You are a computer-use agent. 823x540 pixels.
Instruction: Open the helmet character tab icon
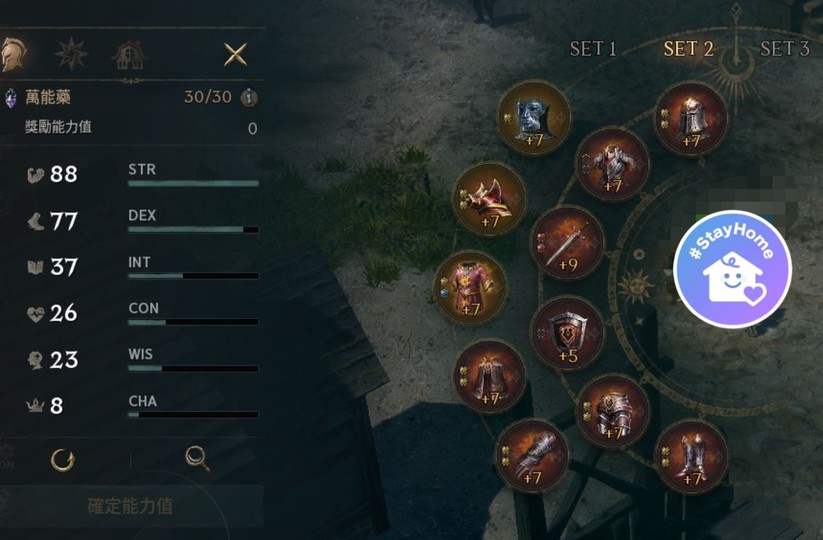(13, 54)
